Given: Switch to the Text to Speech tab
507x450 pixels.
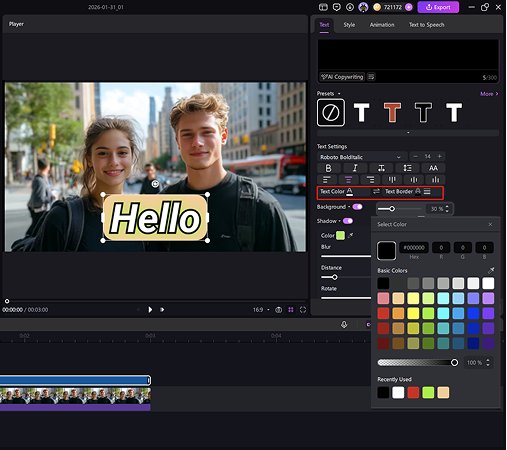Looking at the screenshot, I should coord(427,25).
